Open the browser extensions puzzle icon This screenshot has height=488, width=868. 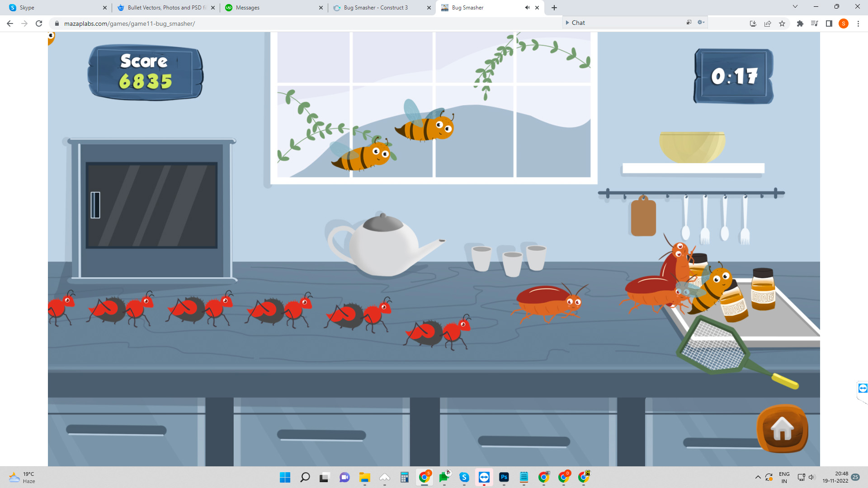coord(800,23)
